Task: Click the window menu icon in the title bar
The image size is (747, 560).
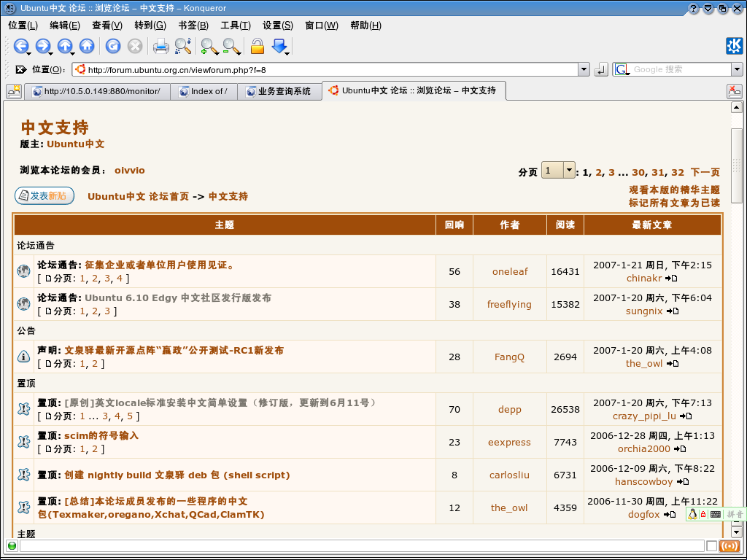Action: pos(10,7)
